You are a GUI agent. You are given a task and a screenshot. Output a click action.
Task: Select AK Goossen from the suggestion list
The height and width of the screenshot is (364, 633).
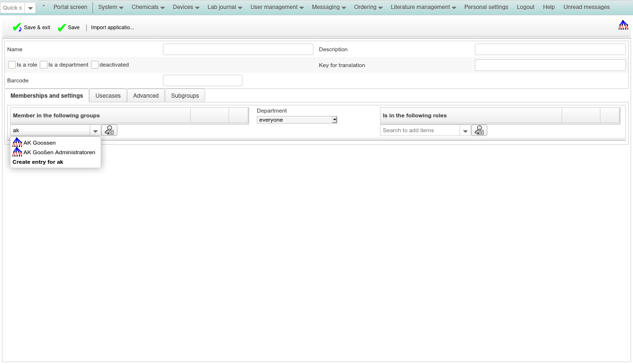39,143
